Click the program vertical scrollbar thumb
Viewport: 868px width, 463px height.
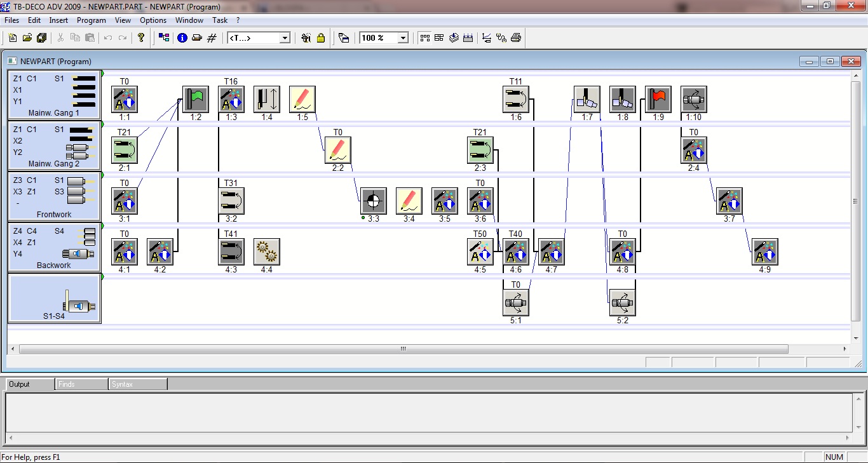(855, 201)
